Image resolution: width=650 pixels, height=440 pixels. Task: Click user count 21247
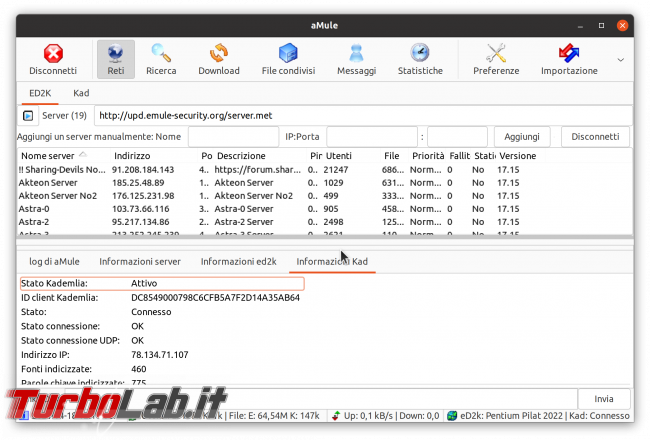[336, 170]
